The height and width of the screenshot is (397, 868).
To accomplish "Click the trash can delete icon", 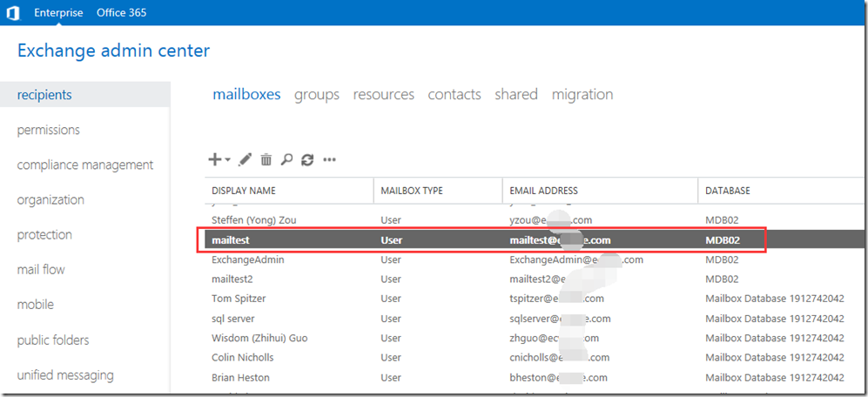I will pyautogui.click(x=266, y=160).
